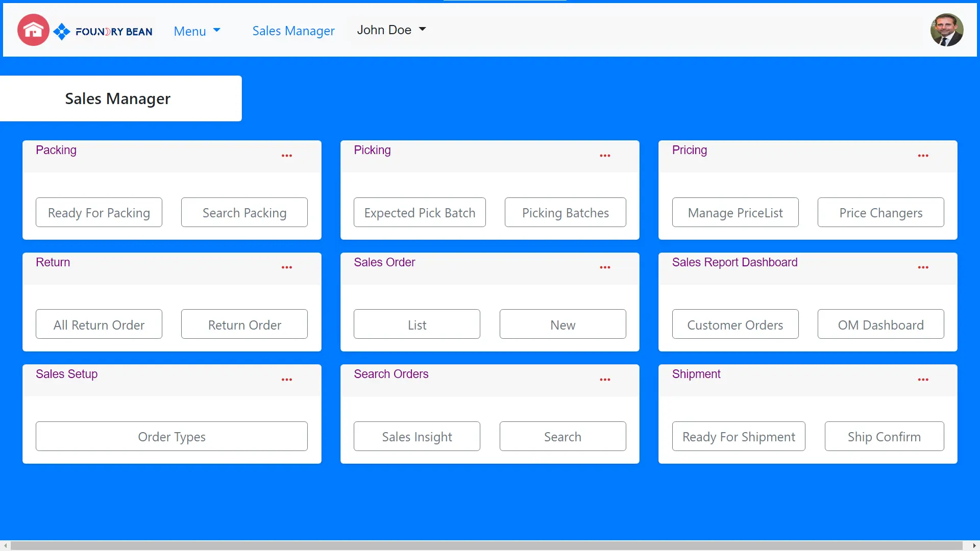The width and height of the screenshot is (980, 551).
Task: Open the Picking card options menu
Action: tap(605, 156)
